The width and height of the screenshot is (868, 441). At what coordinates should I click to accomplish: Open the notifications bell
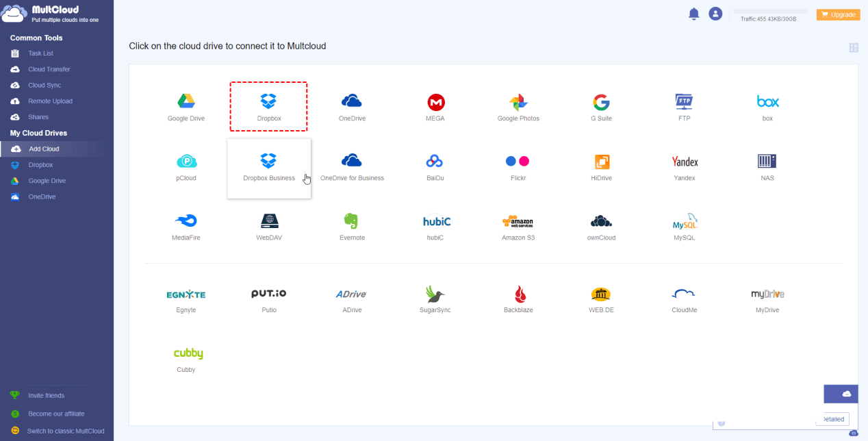click(694, 14)
